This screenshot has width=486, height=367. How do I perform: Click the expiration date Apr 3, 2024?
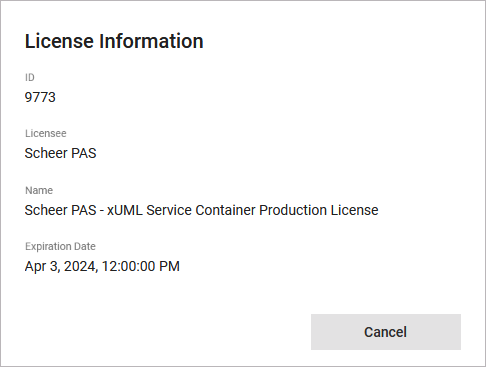click(x=102, y=266)
